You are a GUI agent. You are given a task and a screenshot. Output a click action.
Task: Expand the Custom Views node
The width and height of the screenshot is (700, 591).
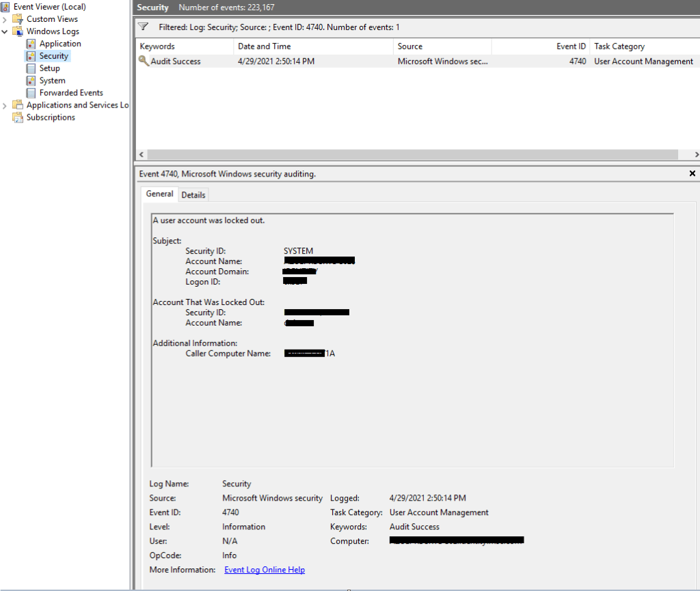5,19
